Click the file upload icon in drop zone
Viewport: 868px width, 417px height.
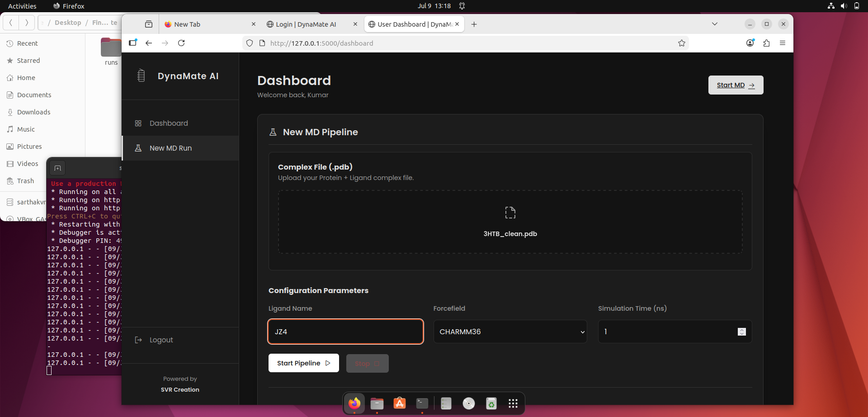(x=510, y=213)
